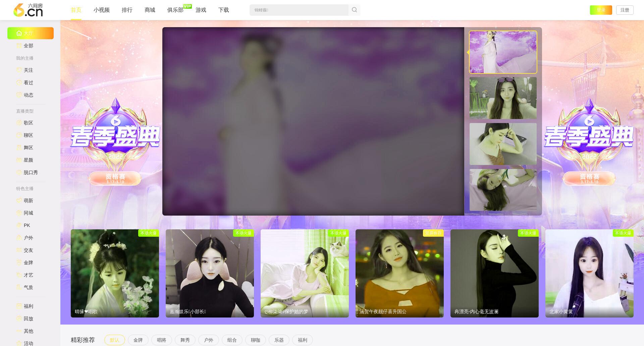Image resolution: width=644 pixels, height=346 pixels.
Task: Click the 星颜 icon in sidebar
Action: pyautogui.click(x=19, y=160)
